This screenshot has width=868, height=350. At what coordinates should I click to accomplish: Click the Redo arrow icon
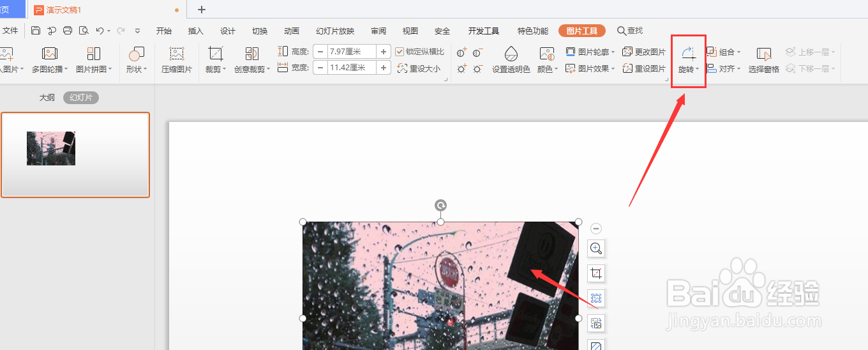[121, 31]
